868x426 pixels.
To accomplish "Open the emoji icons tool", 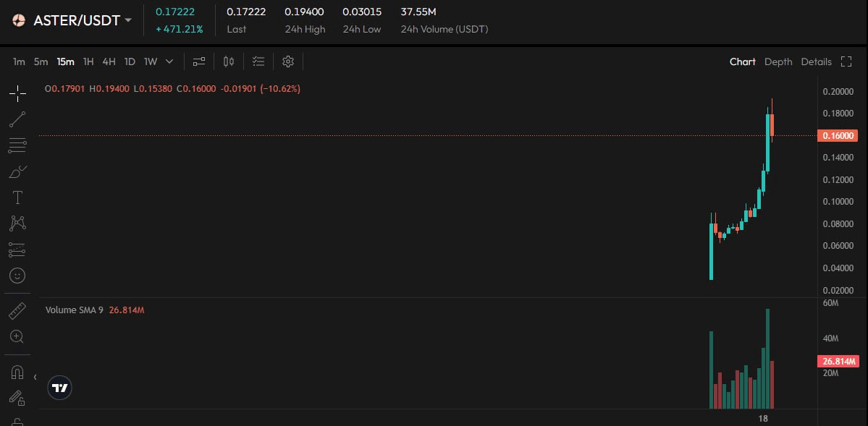I will (17, 276).
